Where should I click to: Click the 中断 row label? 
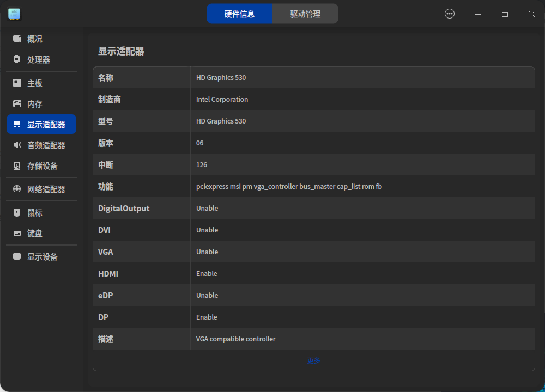click(x=106, y=164)
